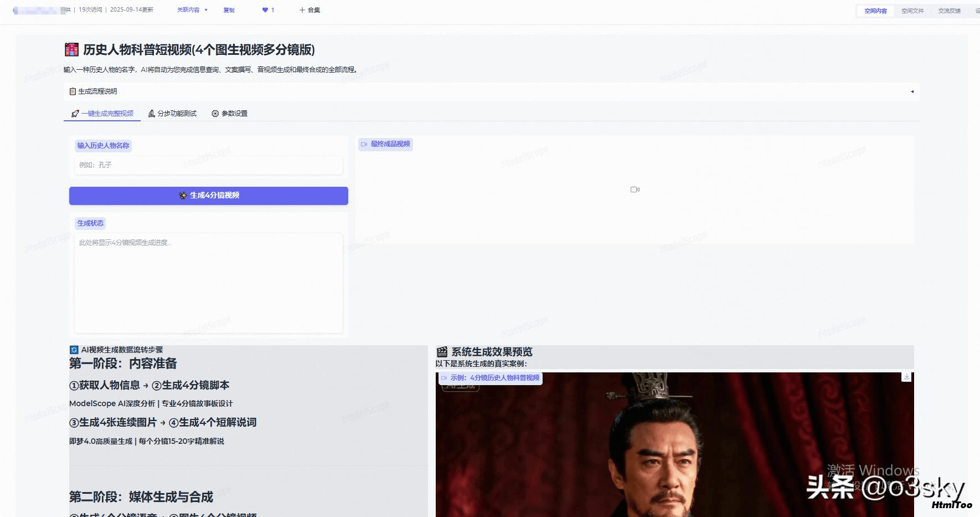Click the 系统生成效果预览 heading
This screenshot has height=517, width=980.
pyautogui.click(x=492, y=352)
